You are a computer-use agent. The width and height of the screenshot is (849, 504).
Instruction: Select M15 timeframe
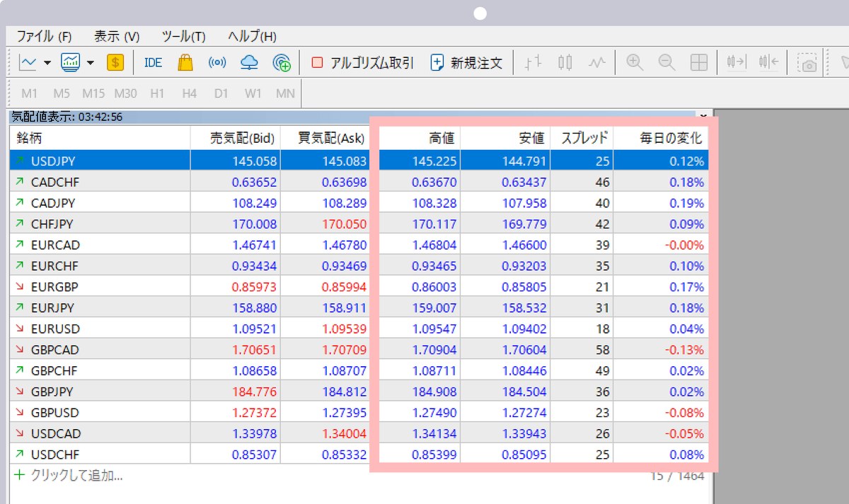93,93
